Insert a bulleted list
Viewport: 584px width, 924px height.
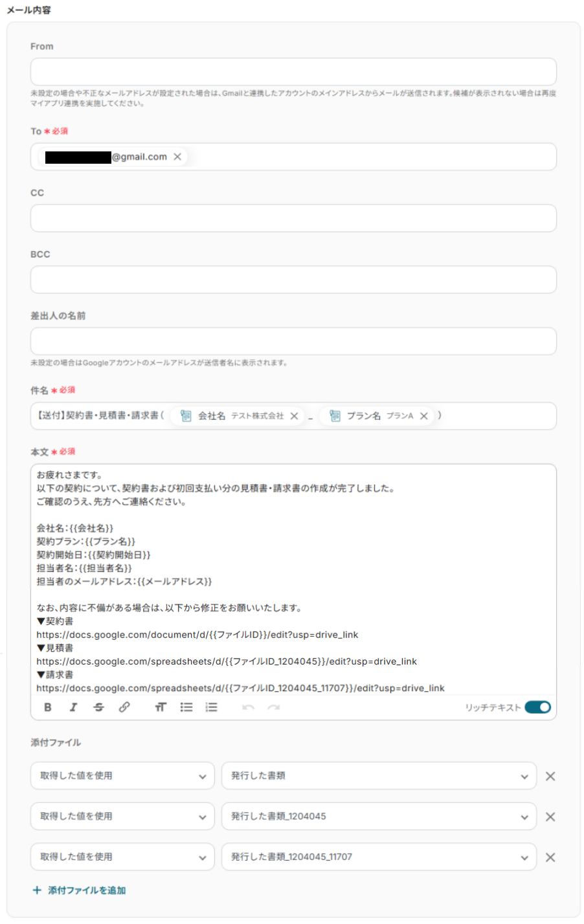[x=186, y=707]
